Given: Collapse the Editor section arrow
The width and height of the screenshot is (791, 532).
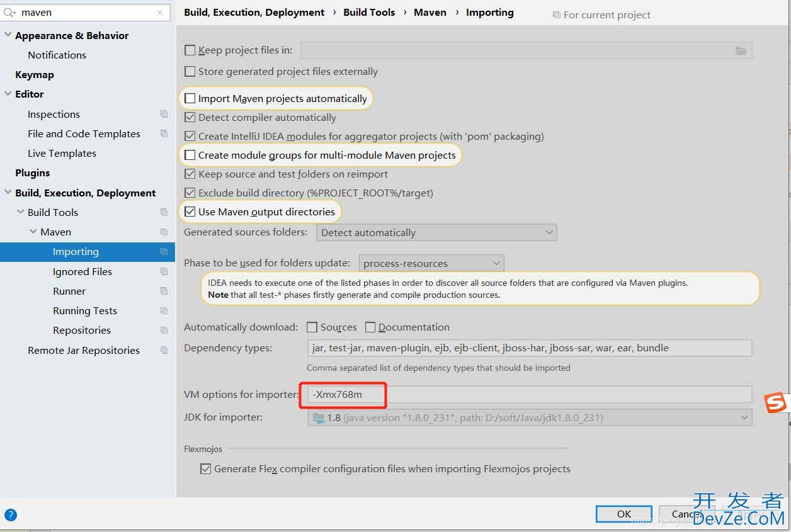Looking at the screenshot, I should click(x=8, y=94).
